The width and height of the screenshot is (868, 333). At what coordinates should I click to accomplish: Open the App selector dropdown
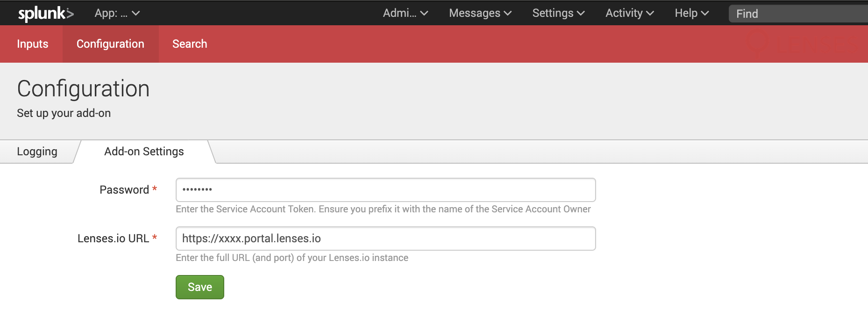click(x=117, y=13)
